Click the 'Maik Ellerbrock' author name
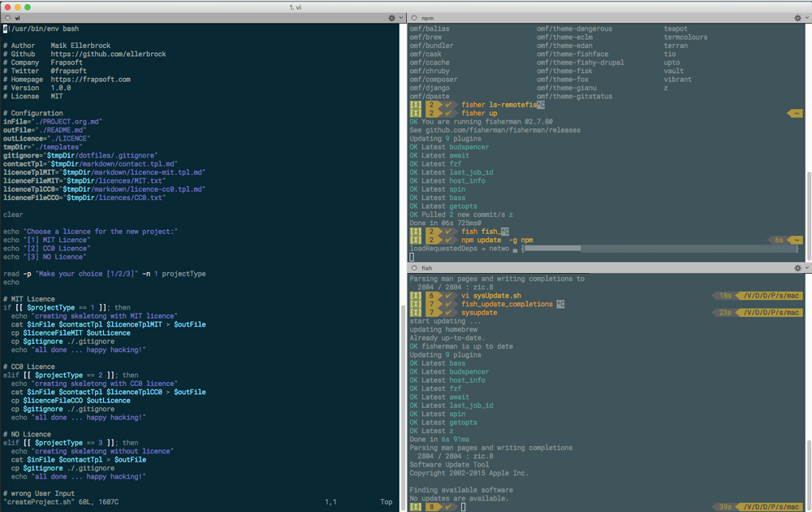The width and height of the screenshot is (812, 512). [80, 46]
